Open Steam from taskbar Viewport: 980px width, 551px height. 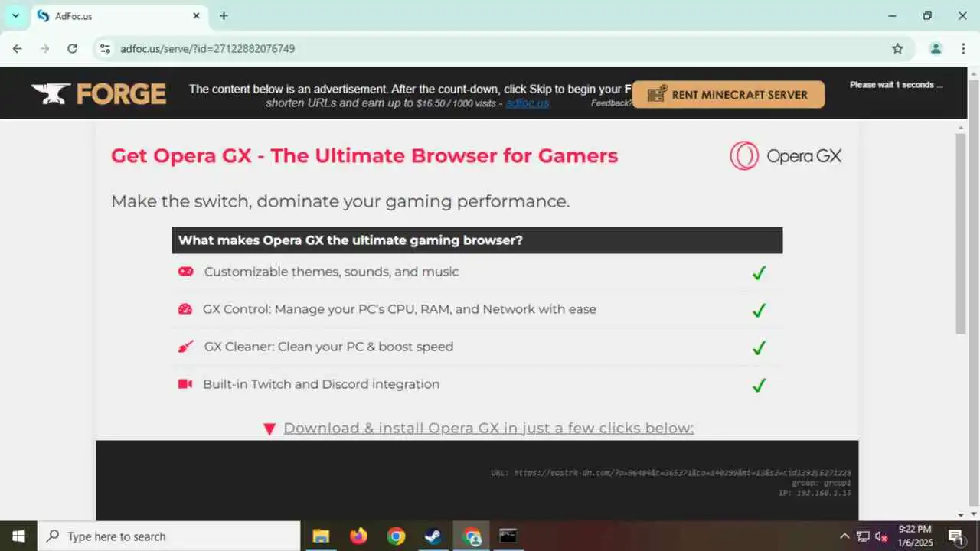coord(433,536)
